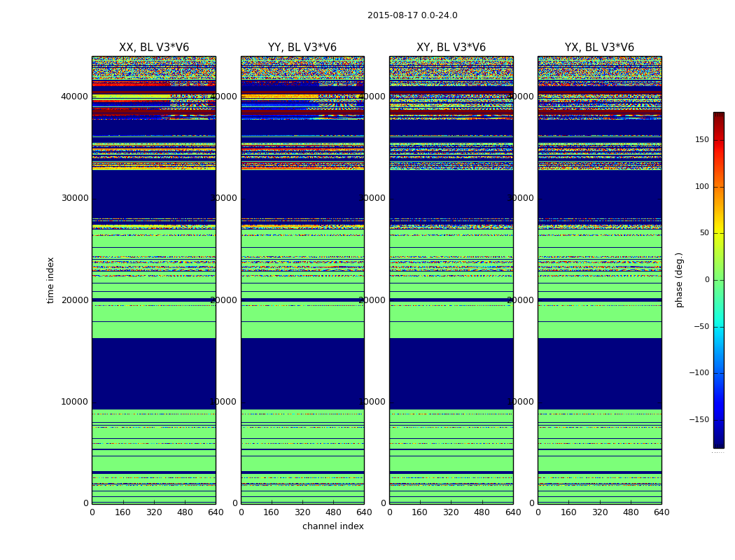This screenshot has width=735, height=560.
Task: Click the 'XY, BL V3*V6' subplot title
Action: click(x=451, y=48)
